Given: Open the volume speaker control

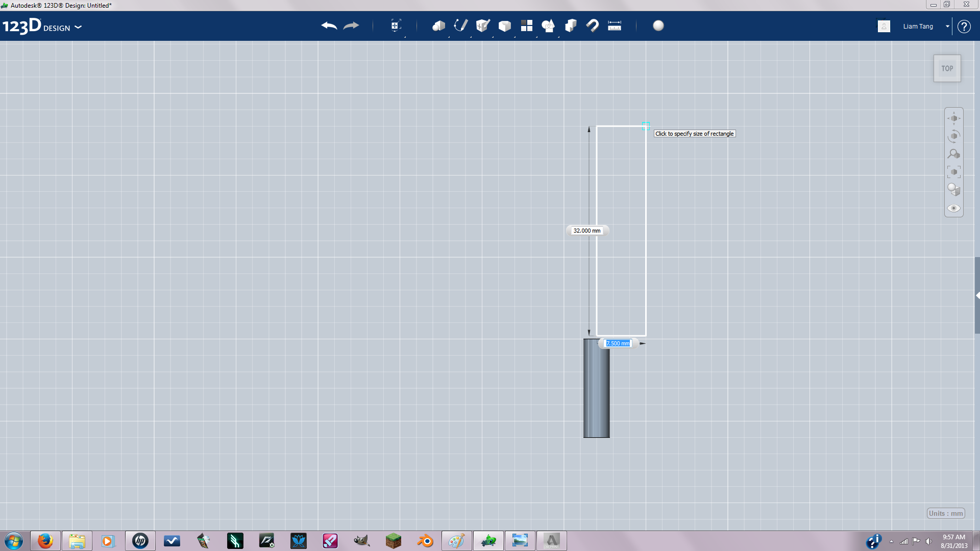Looking at the screenshot, I should tap(929, 541).
